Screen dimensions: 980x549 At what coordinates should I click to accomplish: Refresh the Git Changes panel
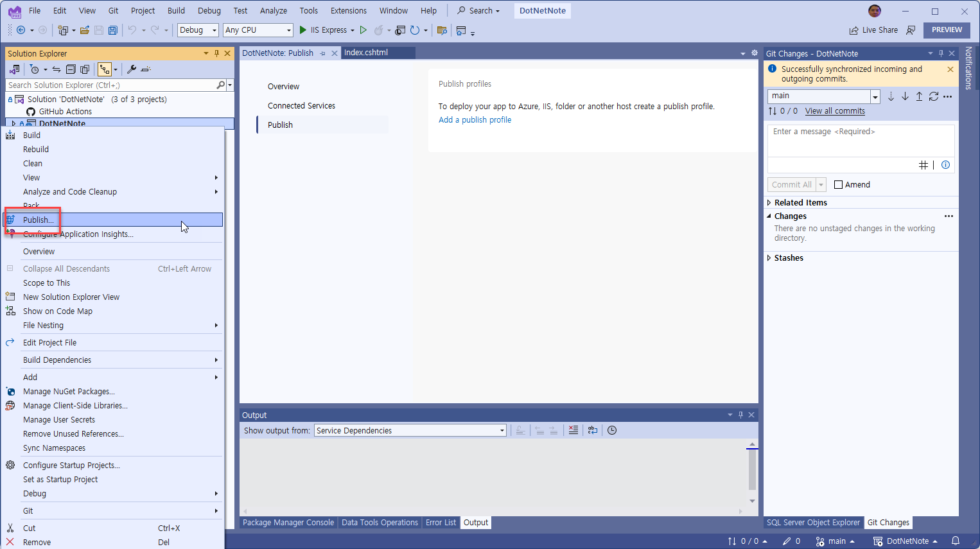[934, 96]
